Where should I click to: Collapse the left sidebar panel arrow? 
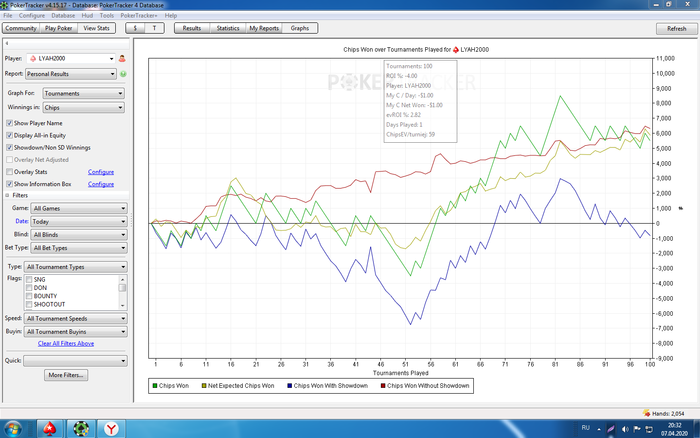[x=7, y=44]
